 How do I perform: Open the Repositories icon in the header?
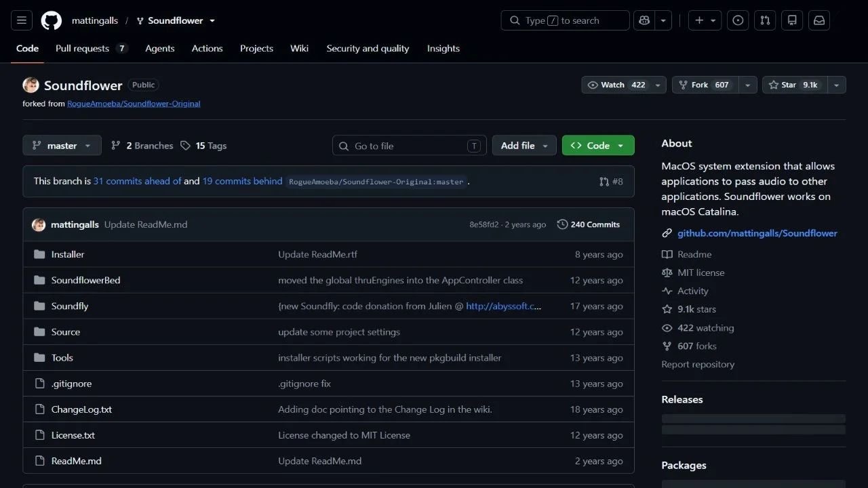point(792,20)
